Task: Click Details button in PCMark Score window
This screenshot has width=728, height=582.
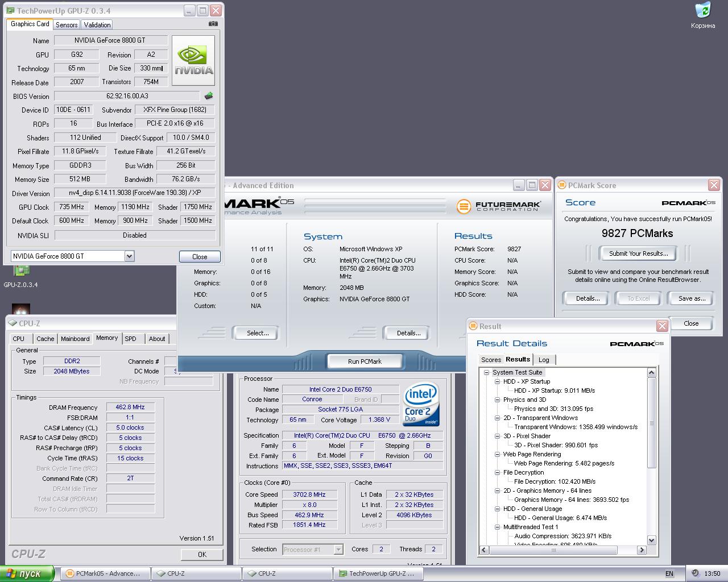Action: 588,298
